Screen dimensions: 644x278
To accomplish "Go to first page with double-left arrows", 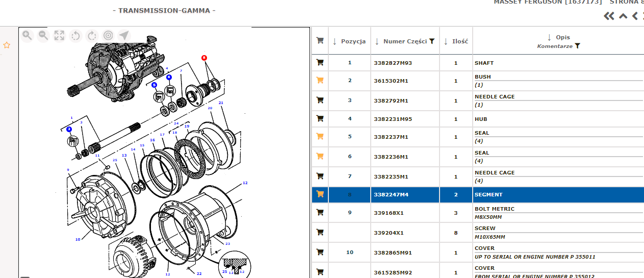I will click(x=608, y=16).
